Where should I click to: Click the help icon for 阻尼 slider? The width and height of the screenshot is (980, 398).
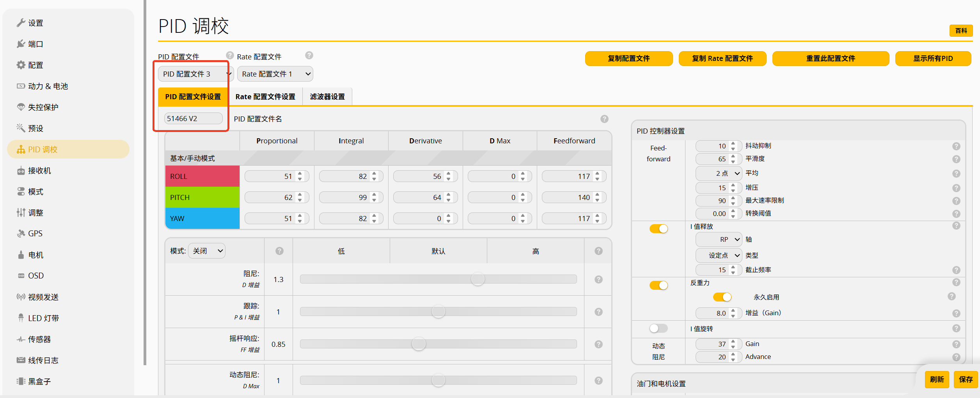click(598, 279)
